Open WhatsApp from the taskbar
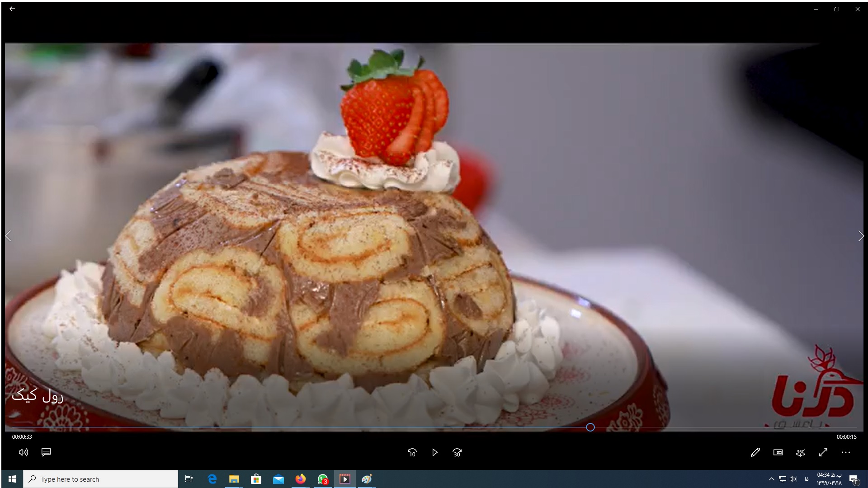868x488 pixels. pos(322,479)
